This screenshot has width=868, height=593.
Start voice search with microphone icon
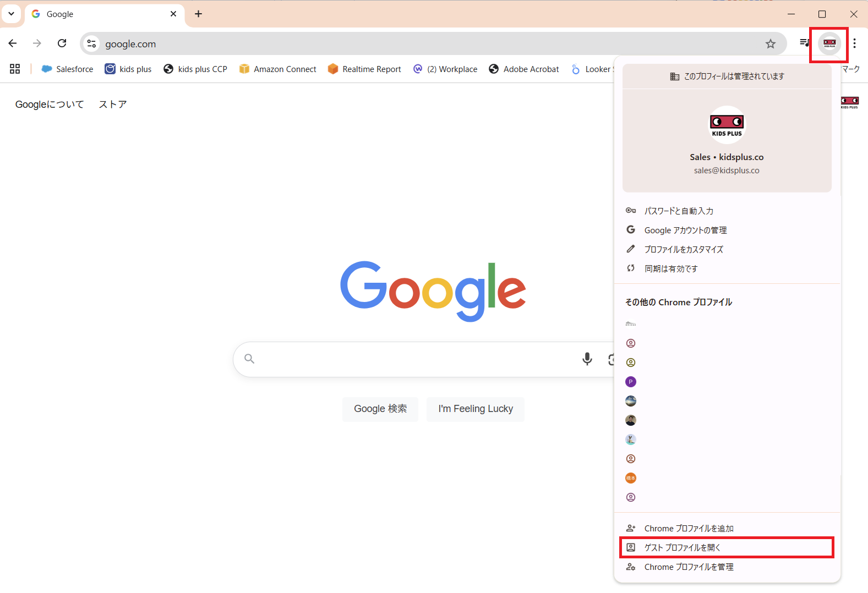click(x=587, y=359)
